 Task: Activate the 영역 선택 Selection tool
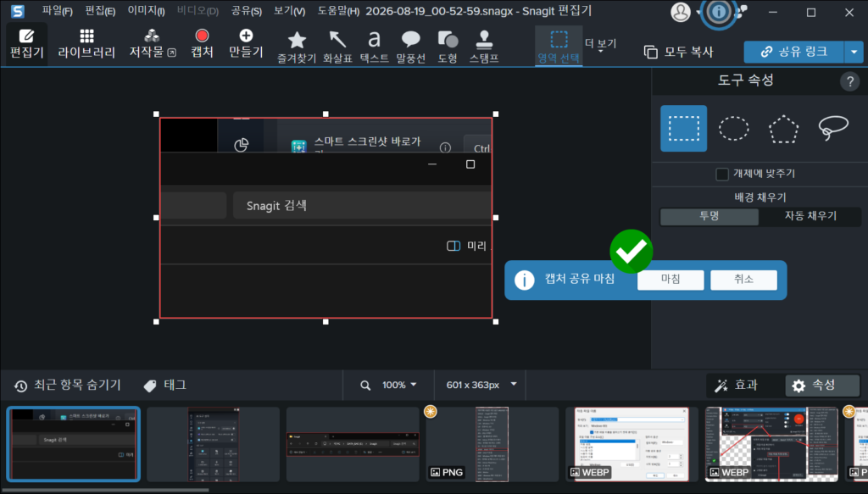pyautogui.click(x=559, y=47)
